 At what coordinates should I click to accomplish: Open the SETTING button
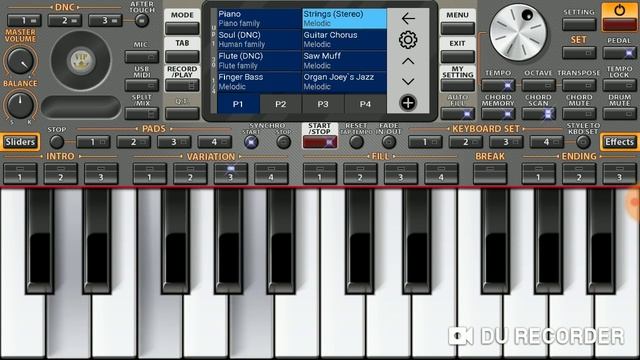click(x=579, y=24)
